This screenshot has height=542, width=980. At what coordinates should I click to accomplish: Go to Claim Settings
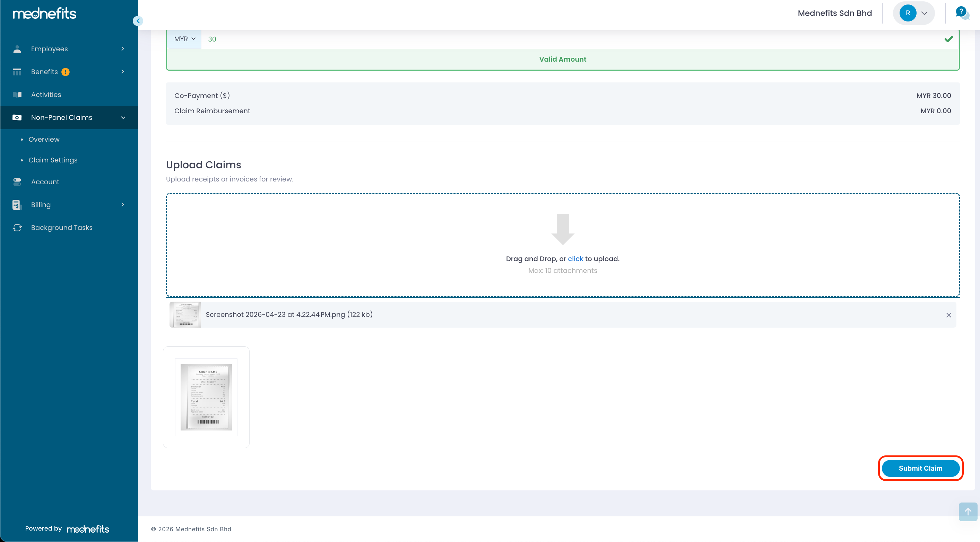tap(53, 160)
